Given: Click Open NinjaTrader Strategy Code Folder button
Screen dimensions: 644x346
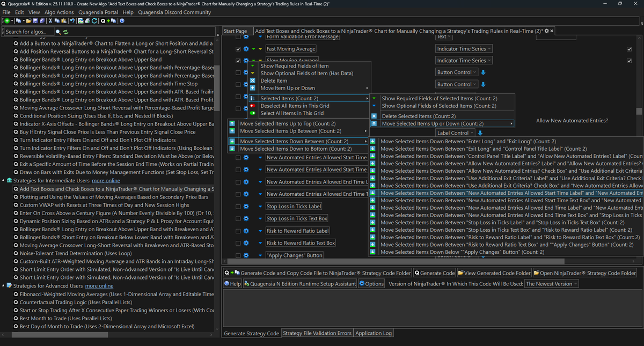Looking at the screenshot, I should click(584, 273).
